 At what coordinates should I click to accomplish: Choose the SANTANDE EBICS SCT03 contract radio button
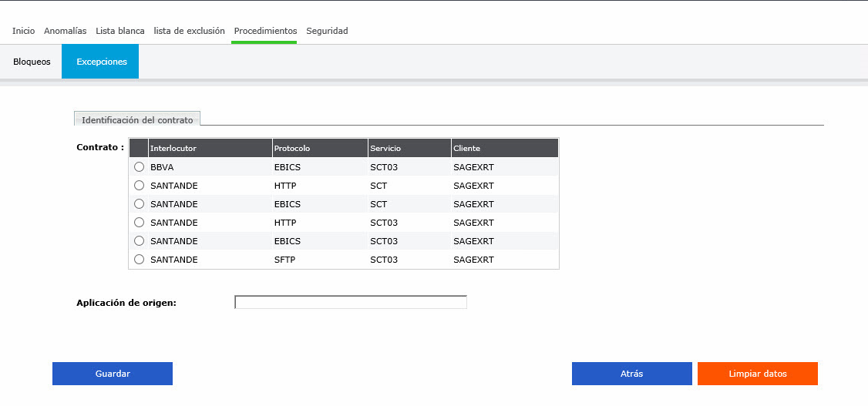click(139, 241)
